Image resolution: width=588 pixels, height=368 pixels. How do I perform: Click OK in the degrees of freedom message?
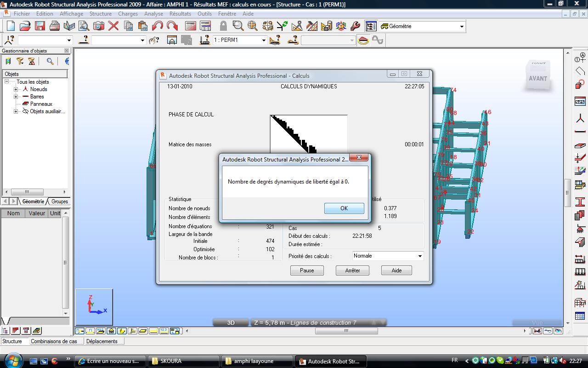pos(344,208)
